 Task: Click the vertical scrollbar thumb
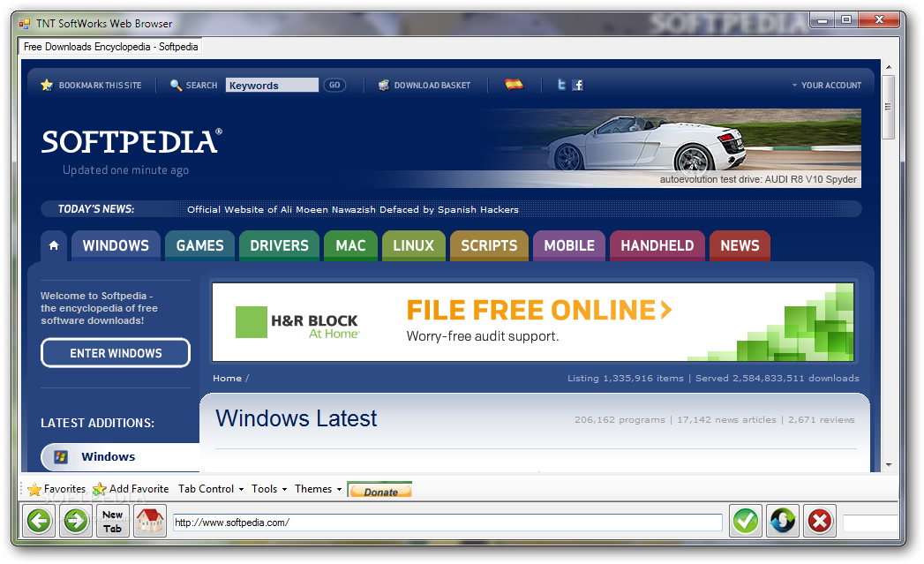(x=888, y=107)
